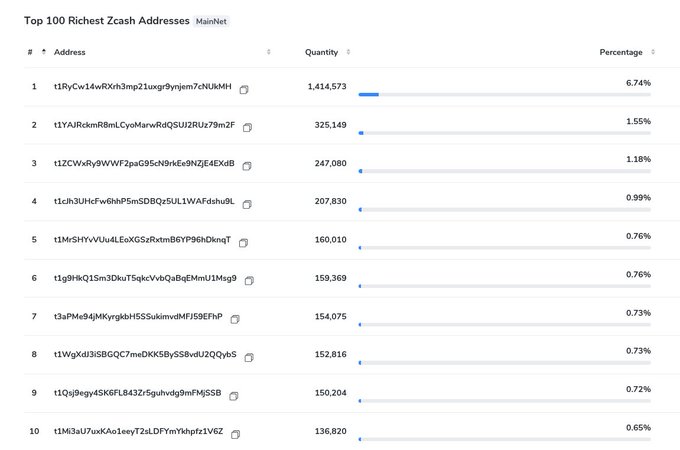Click the 1.55% percentage value
680x450 pixels.
[638, 121]
